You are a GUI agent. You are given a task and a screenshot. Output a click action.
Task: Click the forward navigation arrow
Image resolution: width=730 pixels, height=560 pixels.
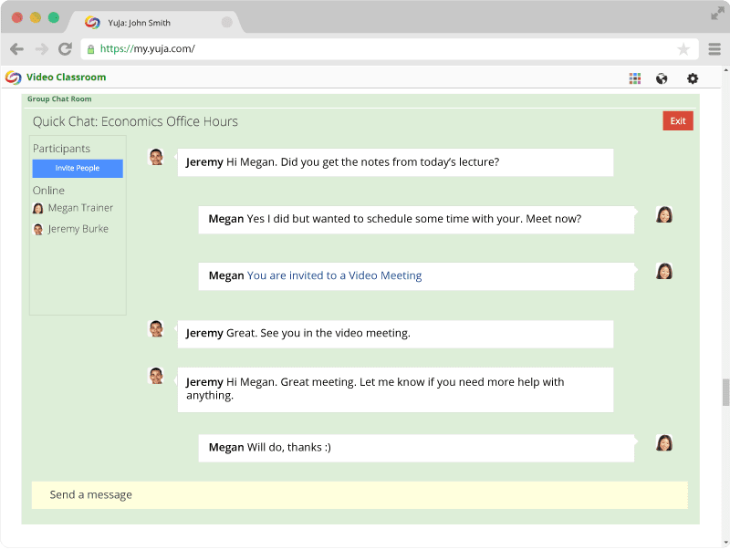42,49
